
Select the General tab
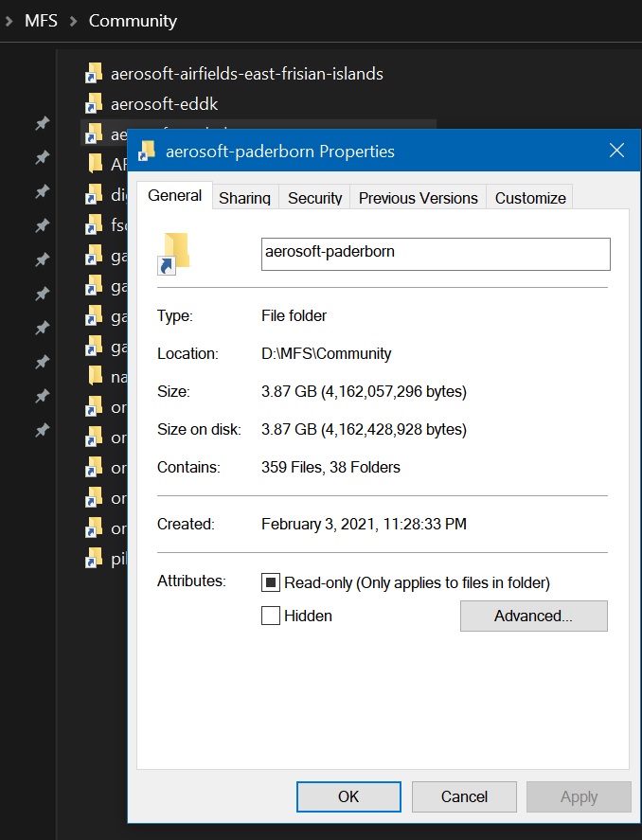coord(174,195)
